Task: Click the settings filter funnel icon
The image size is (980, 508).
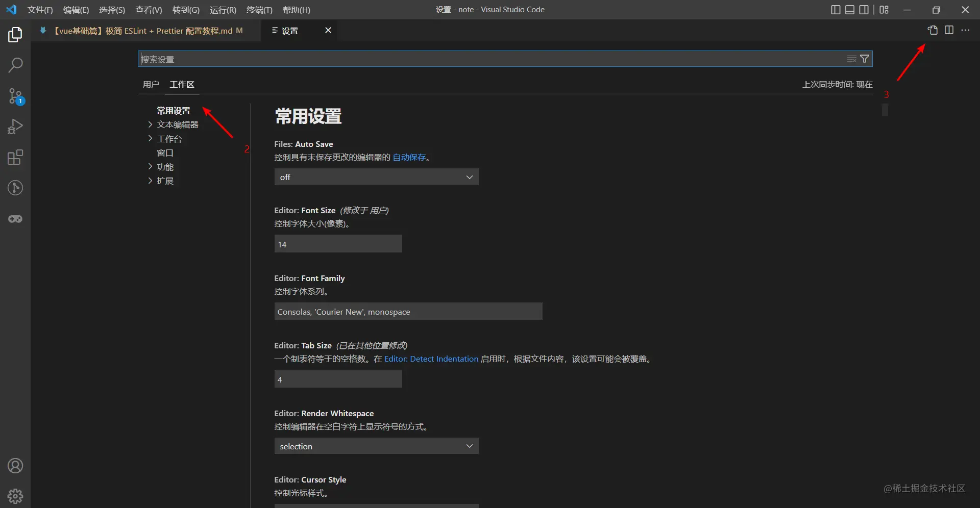Action: (865, 59)
